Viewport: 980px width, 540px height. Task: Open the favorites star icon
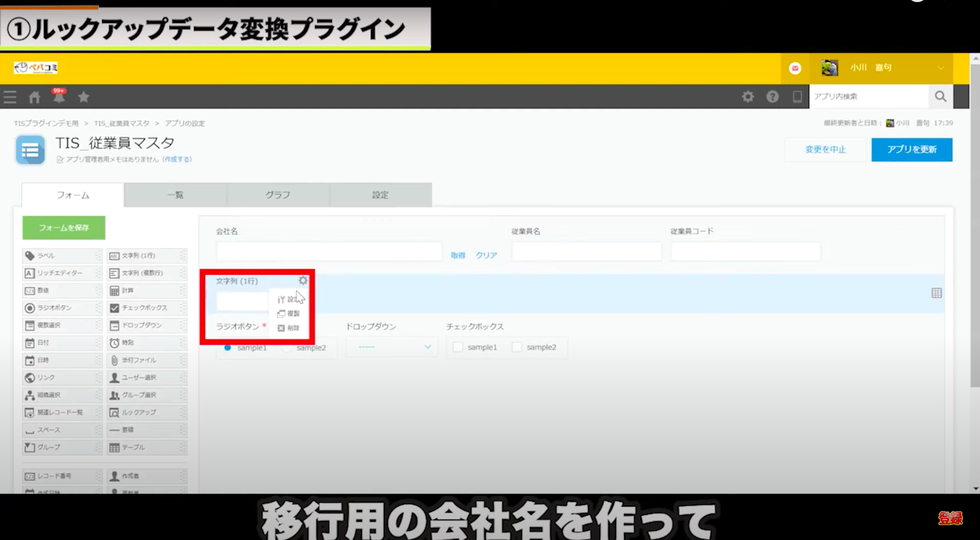coord(84,97)
